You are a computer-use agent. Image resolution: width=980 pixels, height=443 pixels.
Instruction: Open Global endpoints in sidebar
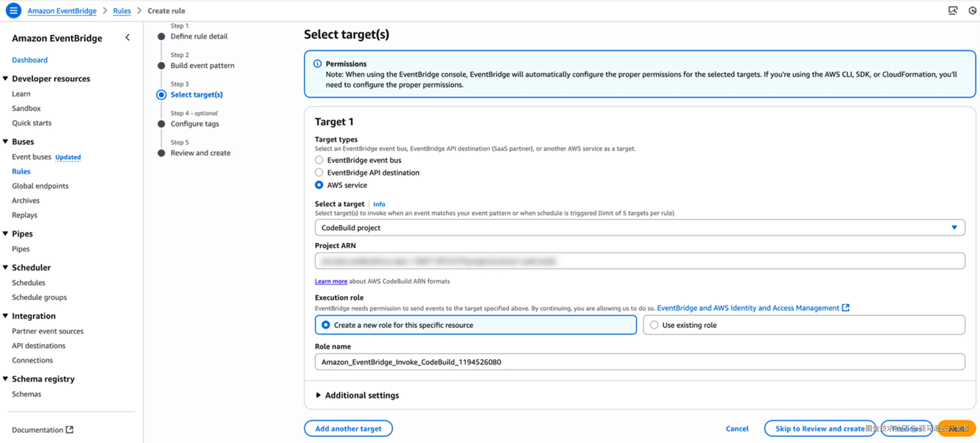[x=40, y=186]
